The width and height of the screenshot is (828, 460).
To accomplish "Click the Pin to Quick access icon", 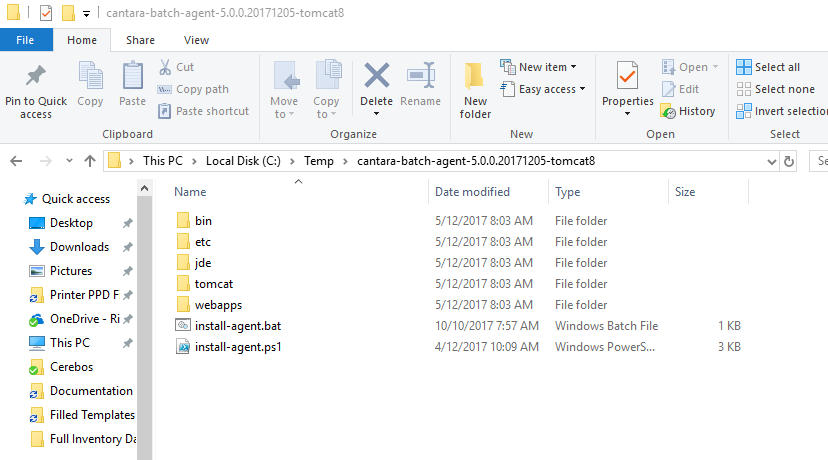I will [36, 77].
